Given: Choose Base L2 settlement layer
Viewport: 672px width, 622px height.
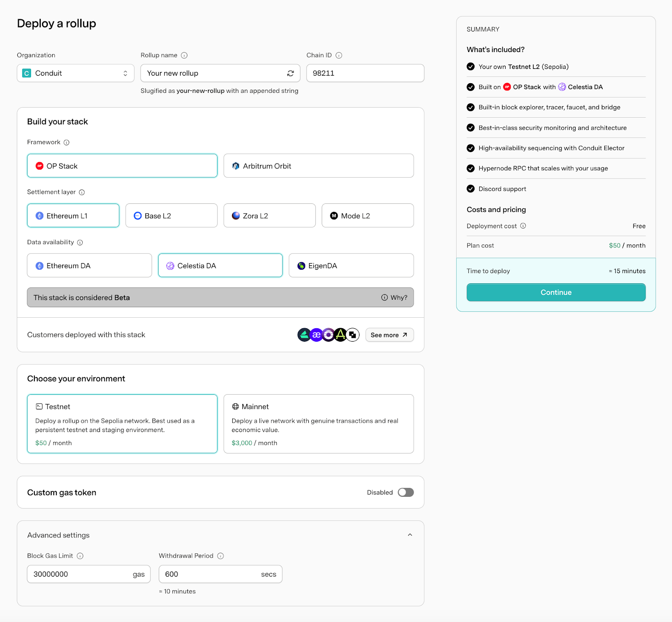Looking at the screenshot, I should pyautogui.click(x=171, y=216).
